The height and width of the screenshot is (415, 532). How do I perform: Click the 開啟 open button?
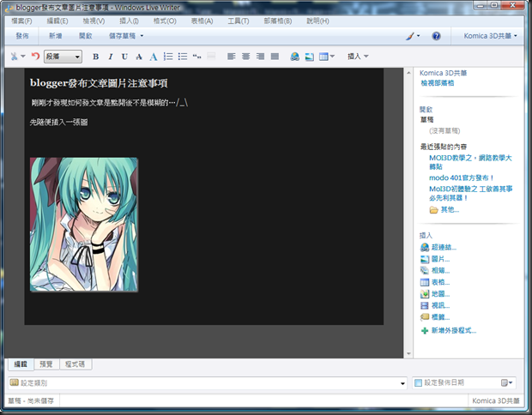click(86, 36)
